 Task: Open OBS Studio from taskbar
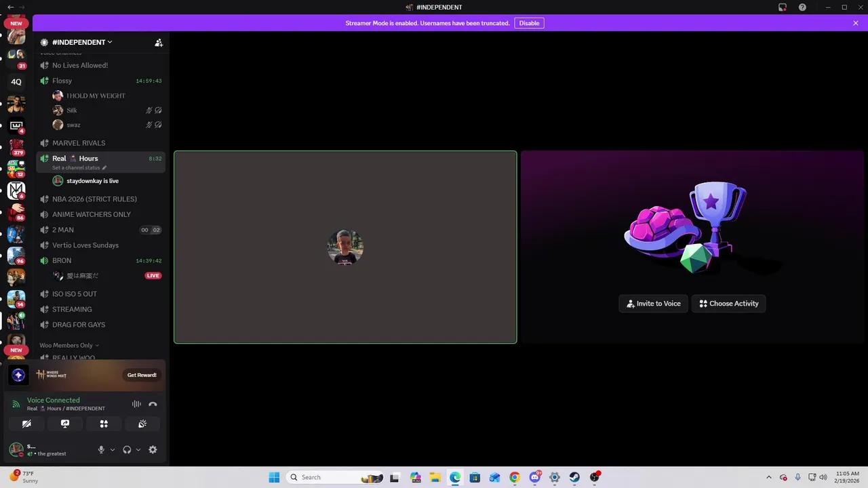pyautogui.click(x=595, y=477)
